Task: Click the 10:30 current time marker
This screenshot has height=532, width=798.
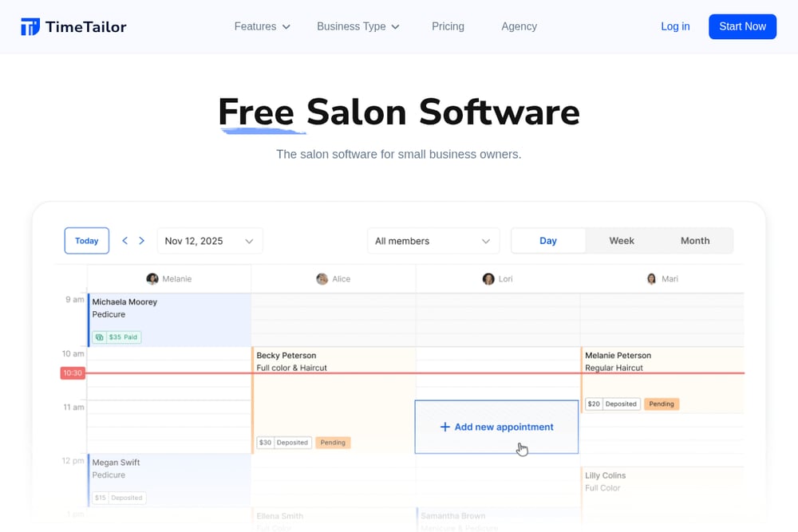Action: coord(73,372)
